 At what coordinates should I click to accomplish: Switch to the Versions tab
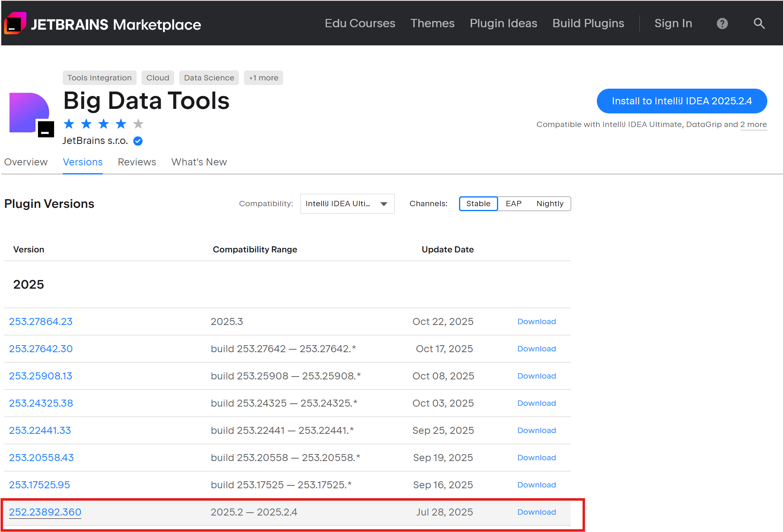click(x=83, y=162)
